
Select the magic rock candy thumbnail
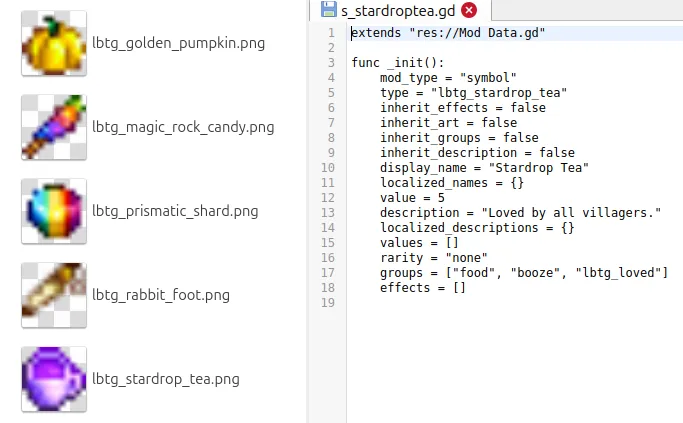point(54,127)
